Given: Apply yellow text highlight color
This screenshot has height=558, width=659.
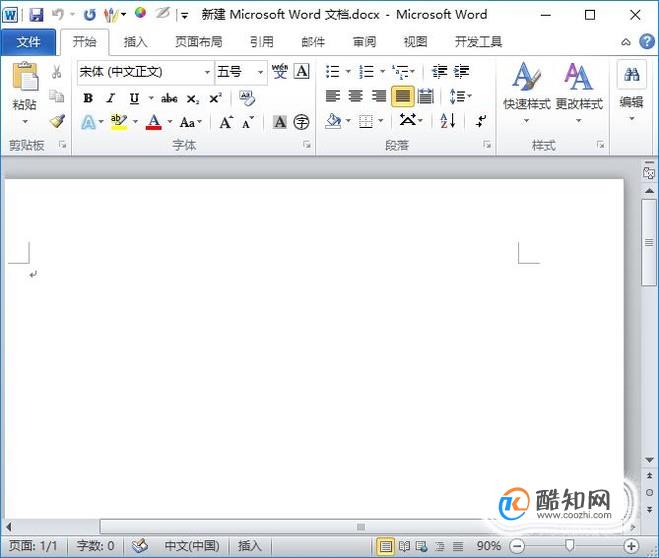Looking at the screenshot, I should (119, 122).
